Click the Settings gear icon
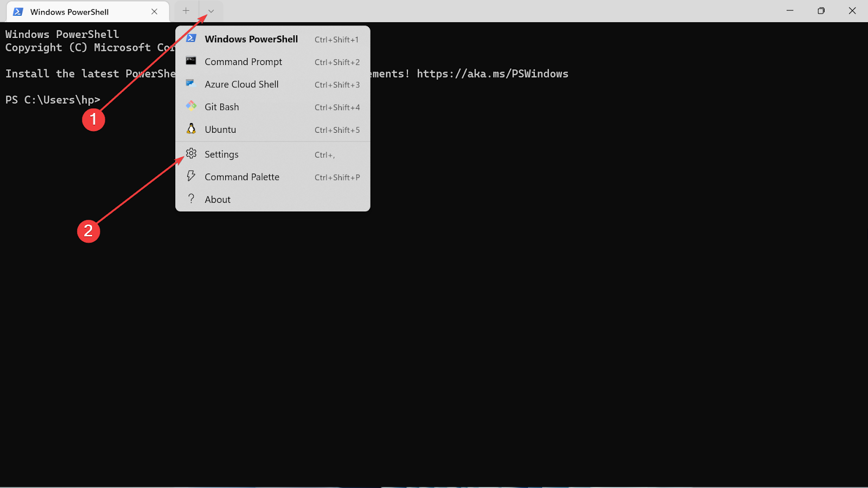Image resolution: width=868 pixels, height=488 pixels. click(x=191, y=153)
